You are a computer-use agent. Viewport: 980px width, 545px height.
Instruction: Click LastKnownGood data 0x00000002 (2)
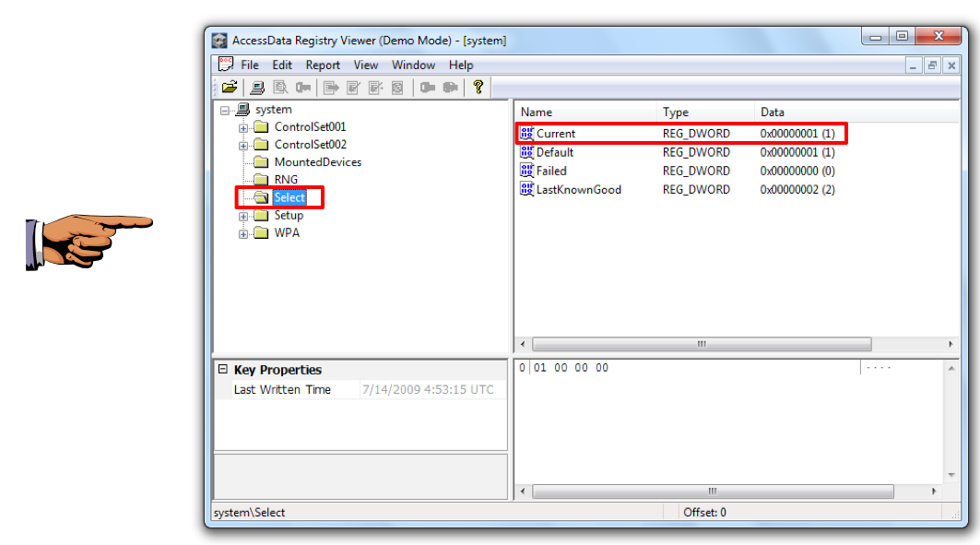tap(797, 190)
